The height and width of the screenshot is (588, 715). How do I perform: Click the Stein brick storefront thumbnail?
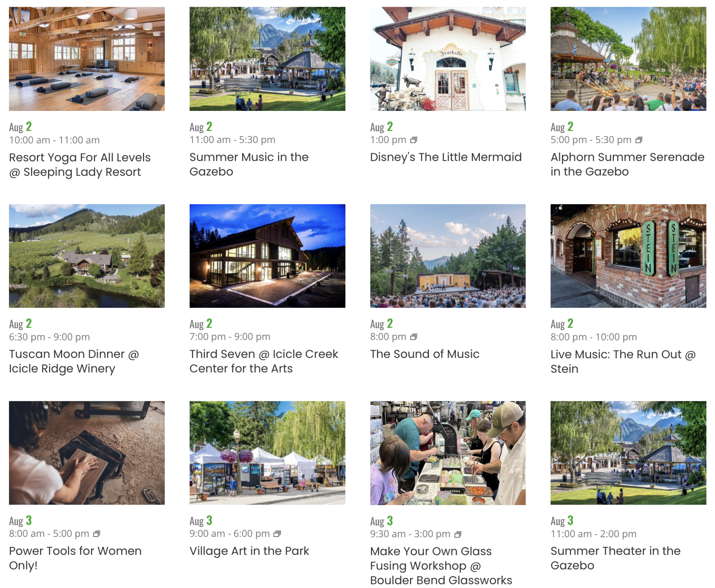(x=628, y=256)
